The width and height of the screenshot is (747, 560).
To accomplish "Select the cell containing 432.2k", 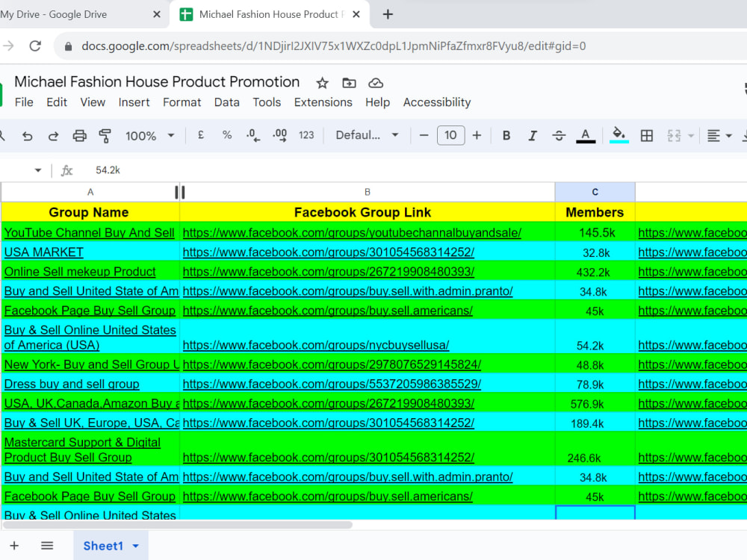I will [595, 272].
